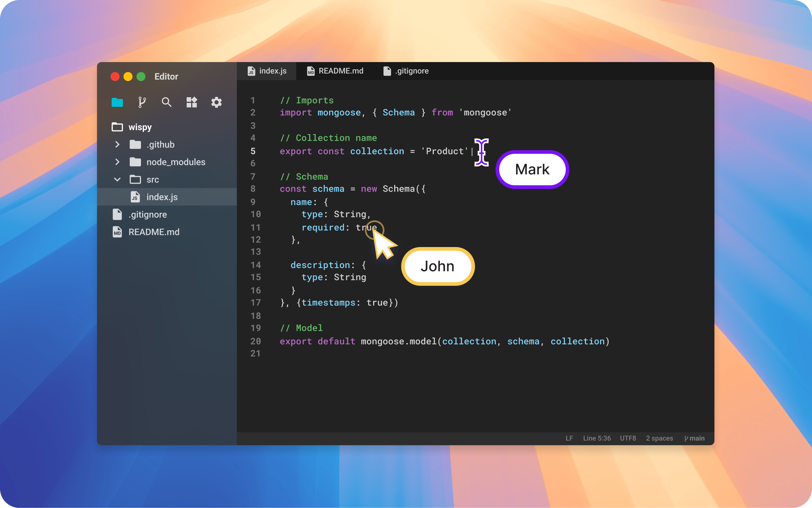The image size is (812, 508).
Task: Click the UTF8 encoding indicator
Action: coord(628,438)
